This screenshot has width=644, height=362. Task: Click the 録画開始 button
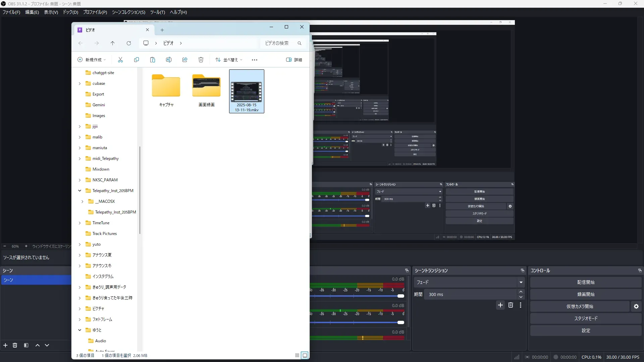point(586,294)
